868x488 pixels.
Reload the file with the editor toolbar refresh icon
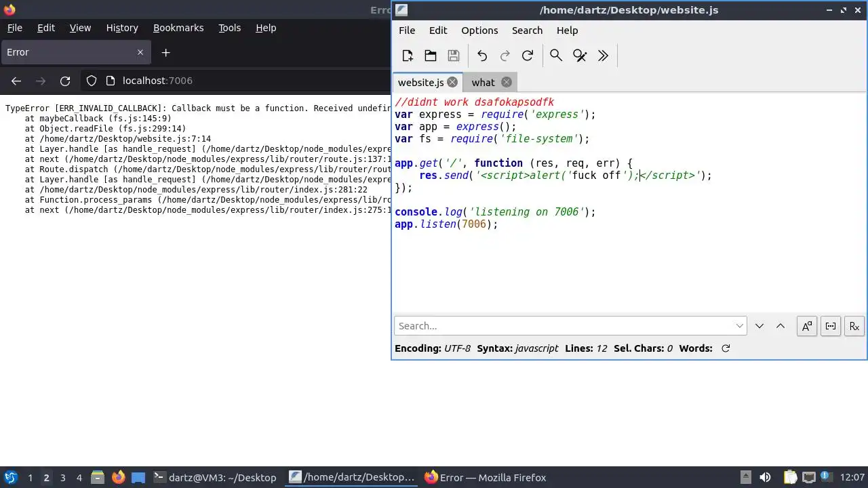(528, 56)
